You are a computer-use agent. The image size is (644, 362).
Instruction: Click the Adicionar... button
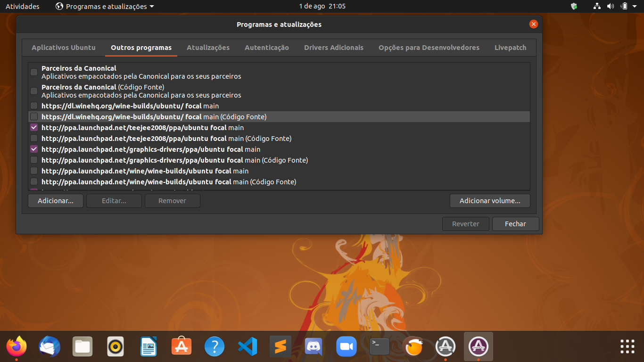coord(56,201)
